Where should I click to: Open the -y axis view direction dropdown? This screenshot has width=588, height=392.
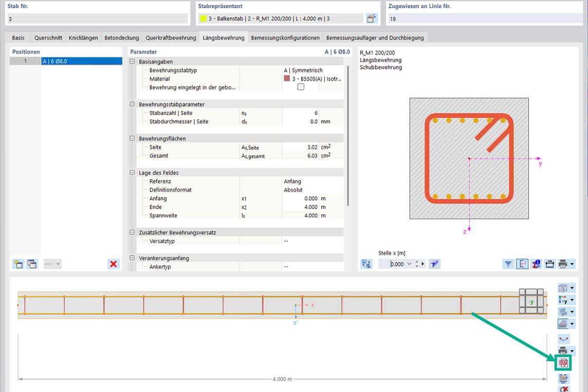(573, 301)
